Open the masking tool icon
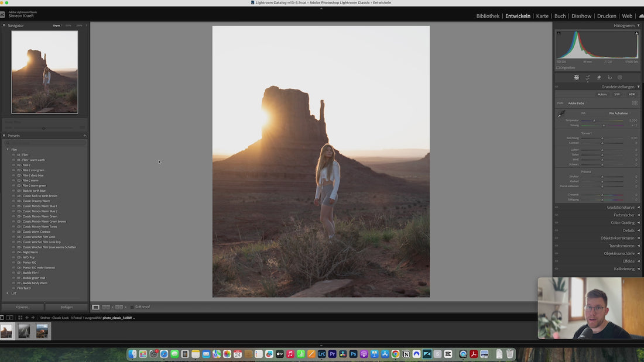The image size is (644, 362). (x=620, y=77)
